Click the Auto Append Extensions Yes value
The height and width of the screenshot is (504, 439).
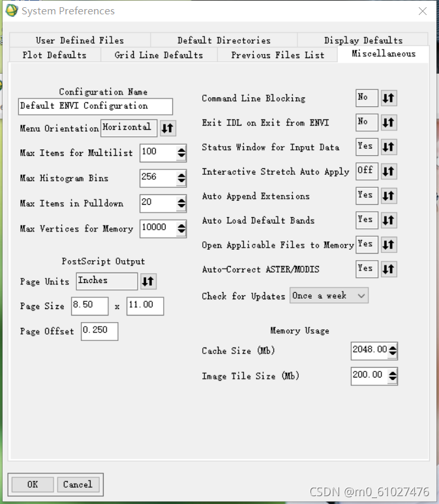[367, 196]
